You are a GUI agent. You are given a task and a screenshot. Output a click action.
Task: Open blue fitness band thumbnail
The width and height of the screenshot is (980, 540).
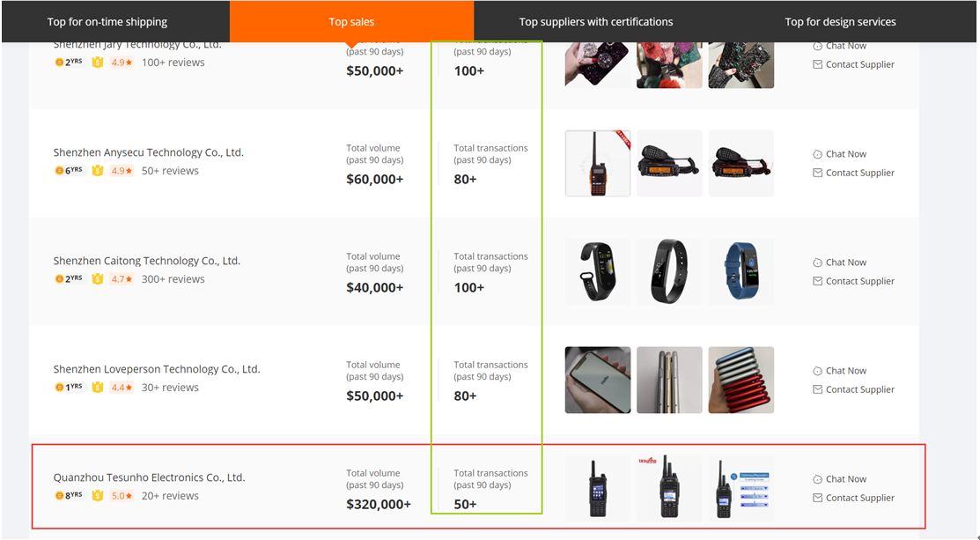(x=741, y=271)
